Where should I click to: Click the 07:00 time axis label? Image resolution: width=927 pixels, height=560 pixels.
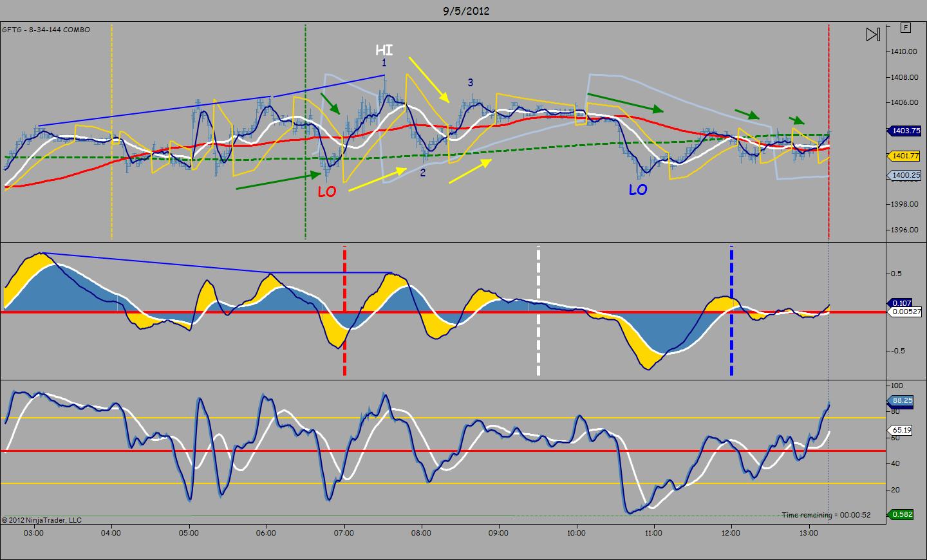point(344,533)
